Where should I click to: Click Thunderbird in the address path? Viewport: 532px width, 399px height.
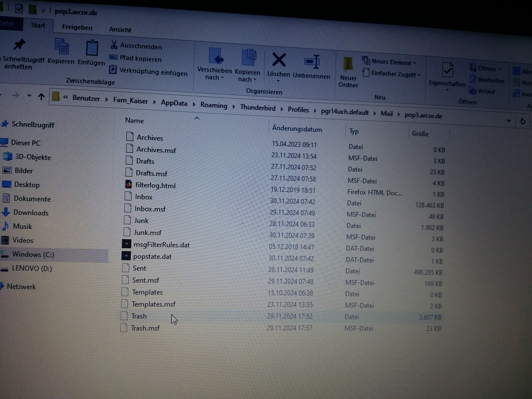[258, 108]
